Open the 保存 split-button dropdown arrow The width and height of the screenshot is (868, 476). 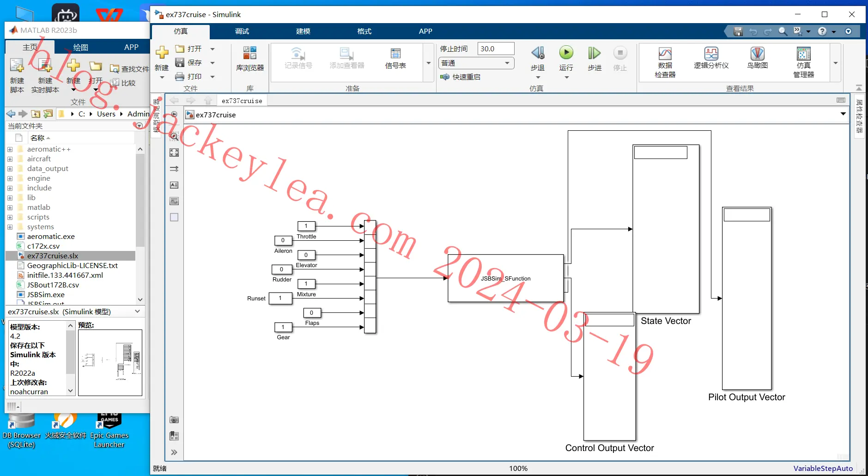point(212,62)
